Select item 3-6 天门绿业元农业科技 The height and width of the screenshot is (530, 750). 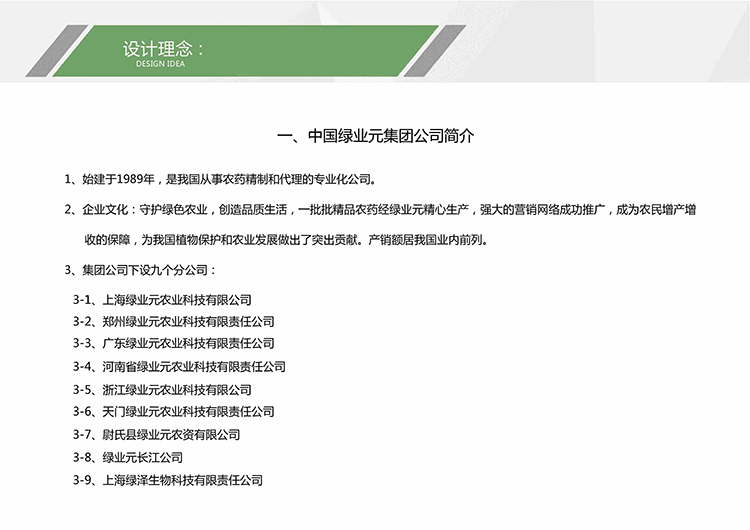(173, 412)
